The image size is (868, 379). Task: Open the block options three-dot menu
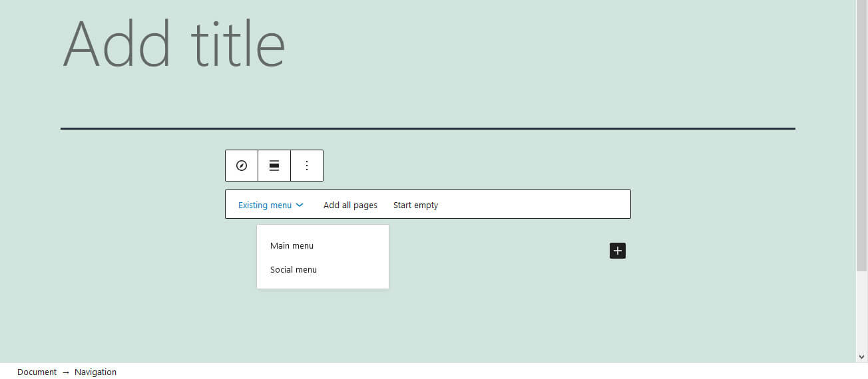(307, 166)
